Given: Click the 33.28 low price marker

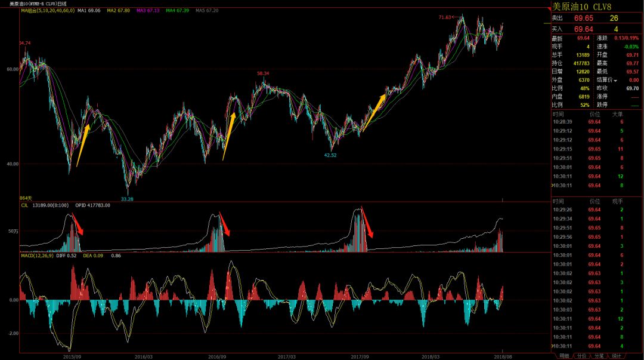Looking at the screenshot, I should [x=127, y=199].
